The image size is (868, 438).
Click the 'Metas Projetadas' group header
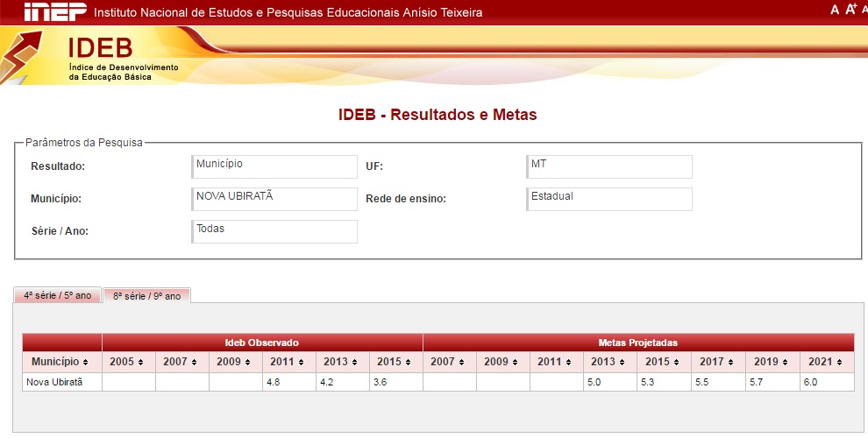[x=638, y=343]
